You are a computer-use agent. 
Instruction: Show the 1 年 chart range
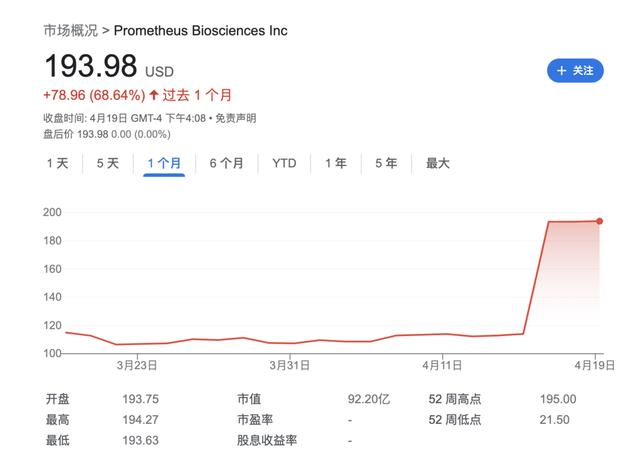pos(335,163)
